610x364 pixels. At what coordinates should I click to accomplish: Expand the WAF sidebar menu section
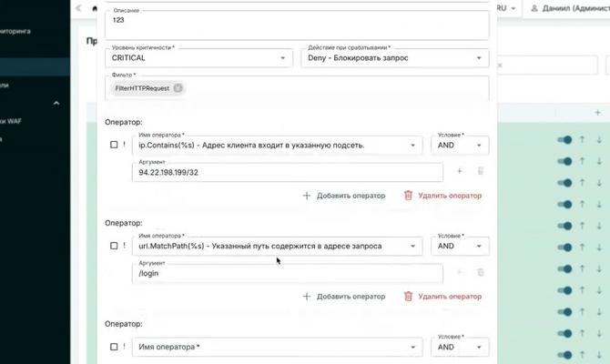click(56, 103)
